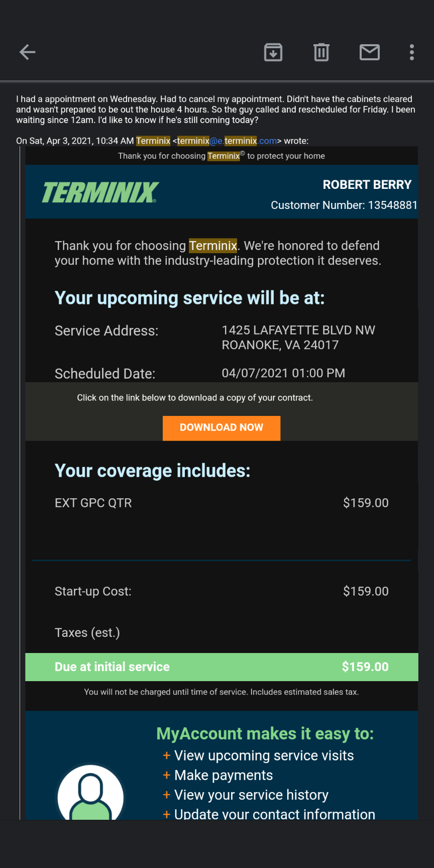This screenshot has height=868, width=434.
Task: Tap View upcoming service visits item
Action: click(x=264, y=755)
